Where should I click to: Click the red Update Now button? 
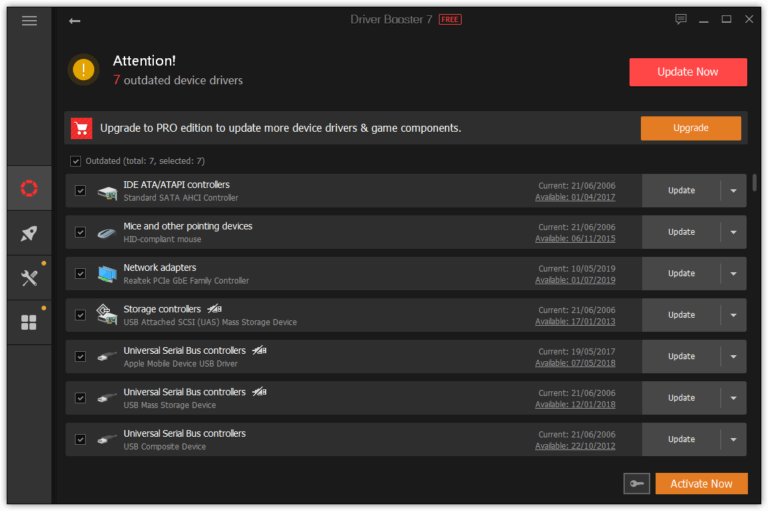[x=687, y=72]
